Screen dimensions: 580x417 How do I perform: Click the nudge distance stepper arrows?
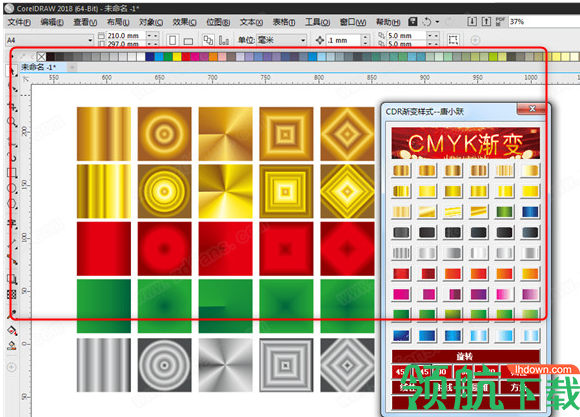[x=365, y=40]
